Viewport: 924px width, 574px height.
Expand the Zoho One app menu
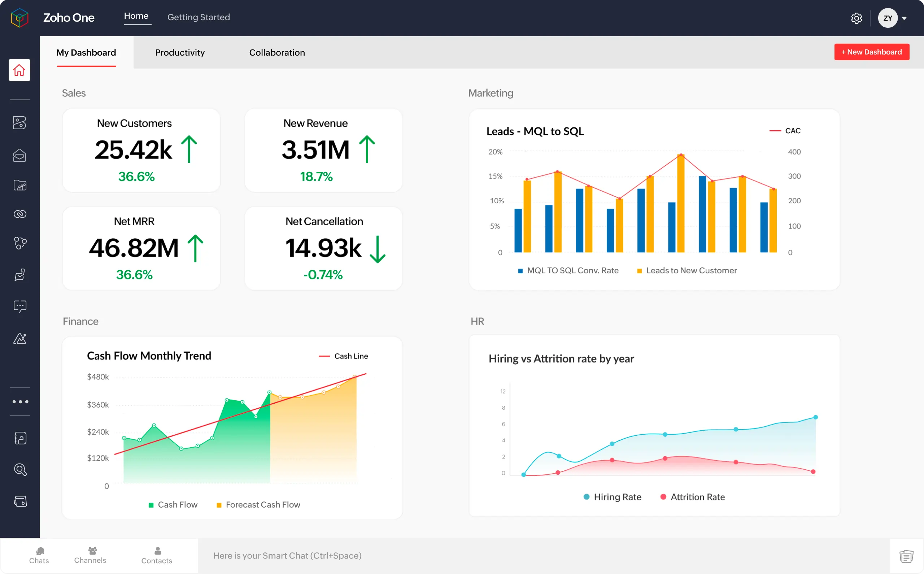tap(18, 401)
